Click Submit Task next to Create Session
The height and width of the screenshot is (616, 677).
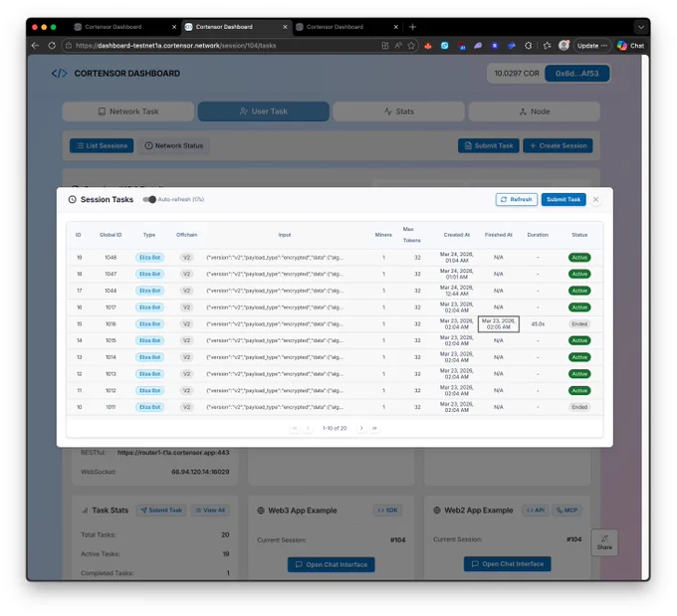click(x=489, y=146)
